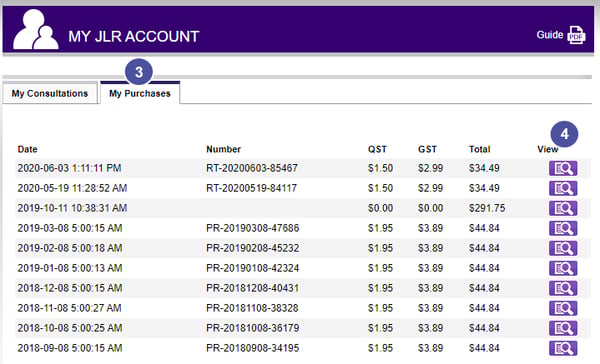Screen dimensions: 600x364
Task: Click number PR-20181108-38328
Action: (x=252, y=308)
